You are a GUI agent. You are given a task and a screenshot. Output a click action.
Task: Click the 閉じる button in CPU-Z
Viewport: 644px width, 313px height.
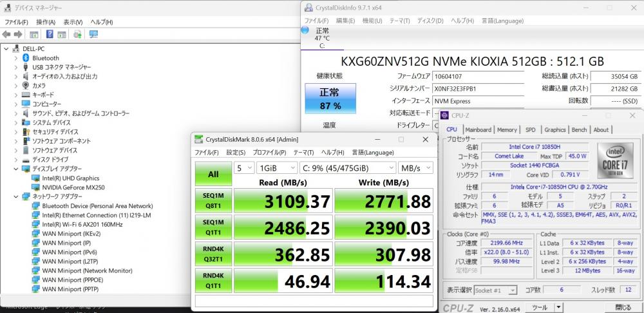pos(623,307)
